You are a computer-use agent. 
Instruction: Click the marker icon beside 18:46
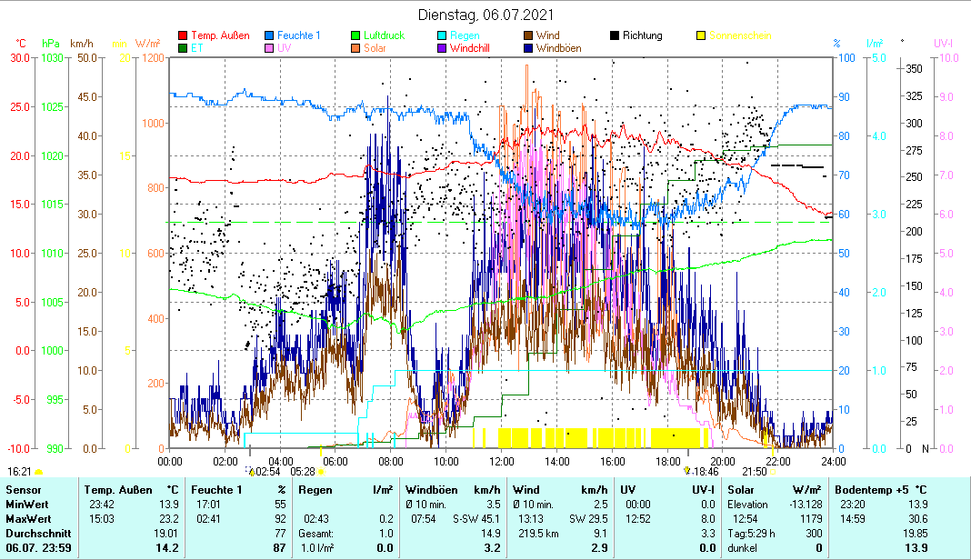[x=686, y=472]
